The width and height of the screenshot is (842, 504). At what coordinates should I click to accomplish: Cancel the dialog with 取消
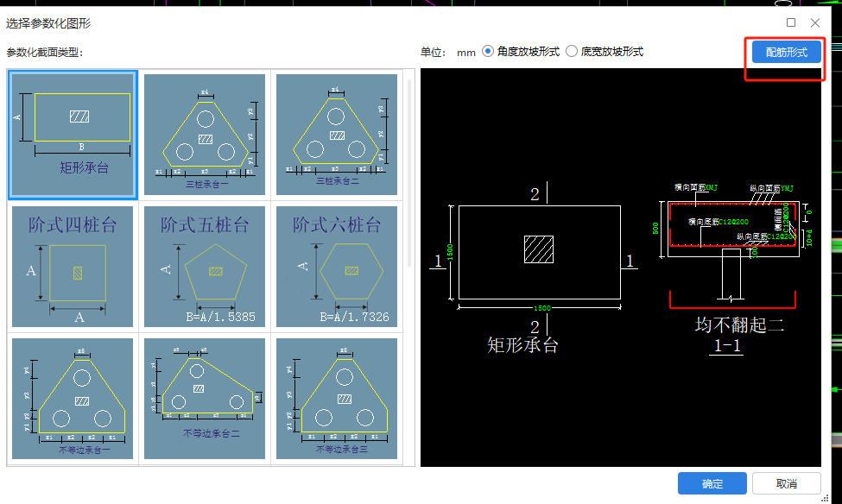point(786,483)
